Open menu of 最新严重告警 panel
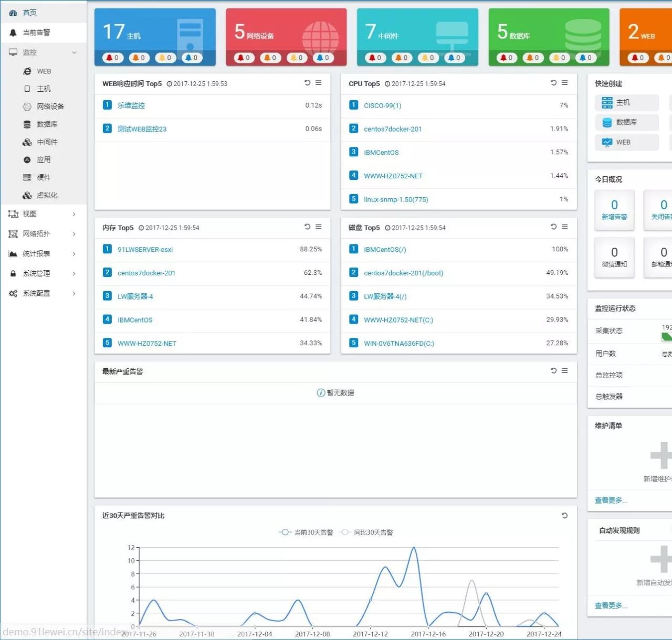The width and height of the screenshot is (672, 640). [x=565, y=370]
